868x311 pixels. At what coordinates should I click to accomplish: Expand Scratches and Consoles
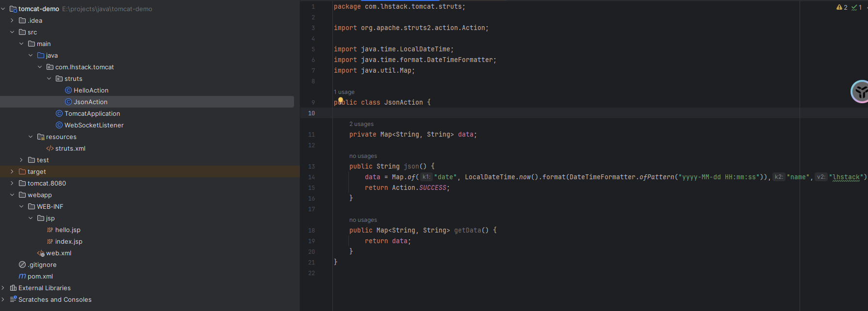point(3,299)
